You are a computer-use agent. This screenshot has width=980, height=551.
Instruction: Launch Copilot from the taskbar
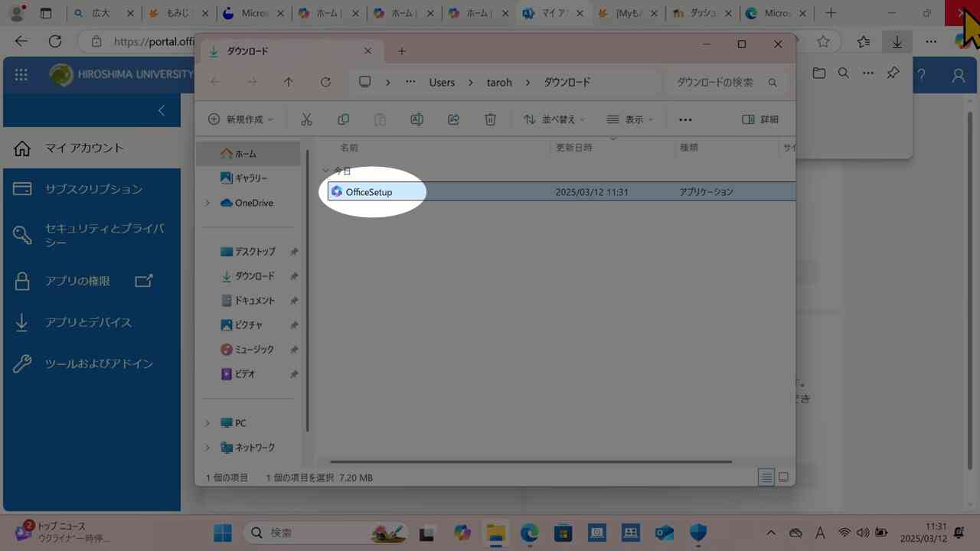462,533
